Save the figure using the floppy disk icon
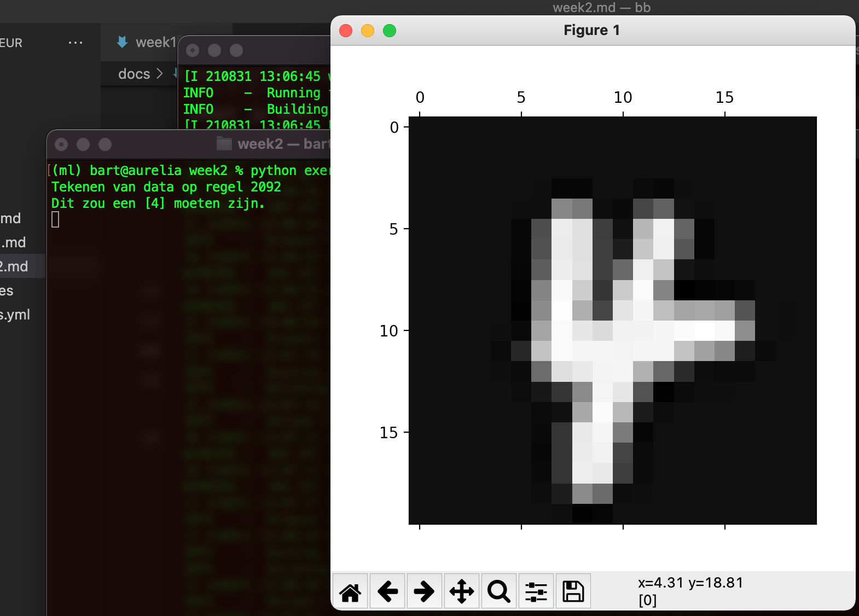This screenshot has height=616, width=859. click(x=573, y=591)
